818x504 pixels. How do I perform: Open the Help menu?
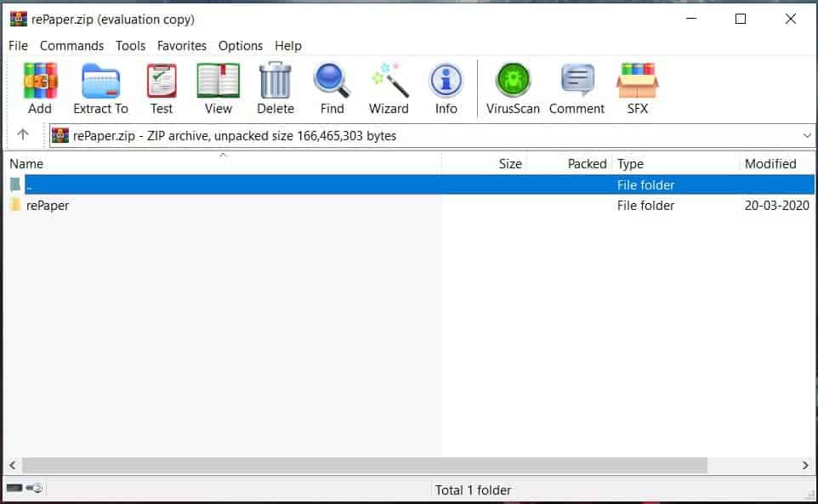click(288, 46)
